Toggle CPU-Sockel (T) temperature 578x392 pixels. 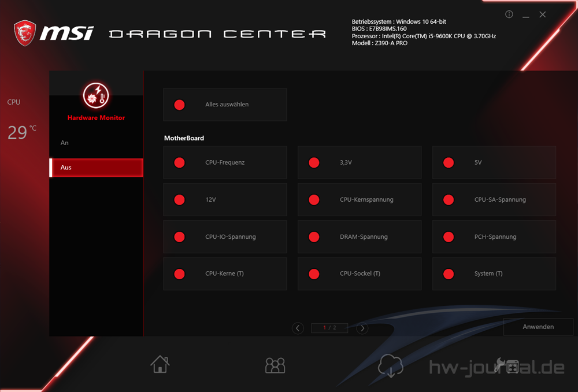360,274
